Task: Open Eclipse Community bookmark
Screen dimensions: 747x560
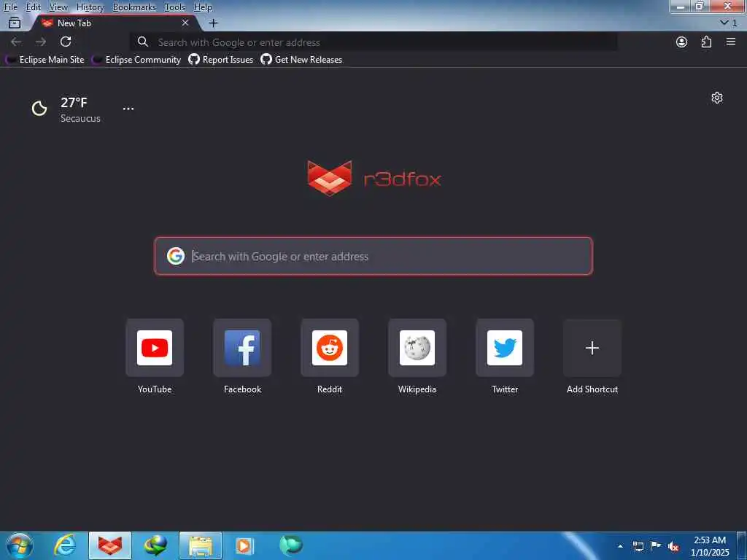Action: click(x=136, y=60)
